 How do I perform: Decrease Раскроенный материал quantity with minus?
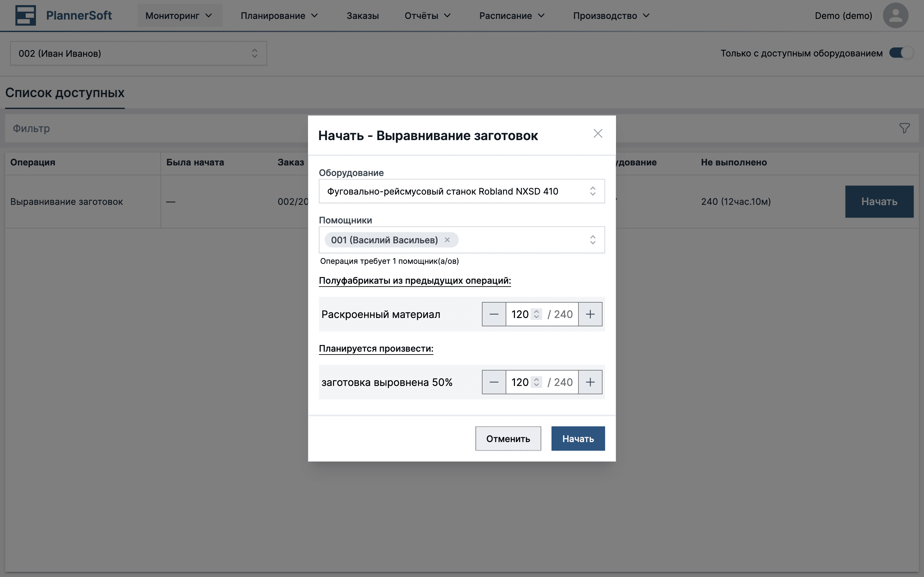[x=494, y=314]
